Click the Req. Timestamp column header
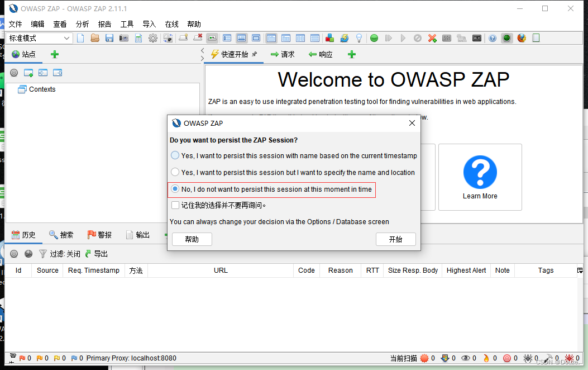Viewport: 588px width, 370px height. (x=94, y=270)
